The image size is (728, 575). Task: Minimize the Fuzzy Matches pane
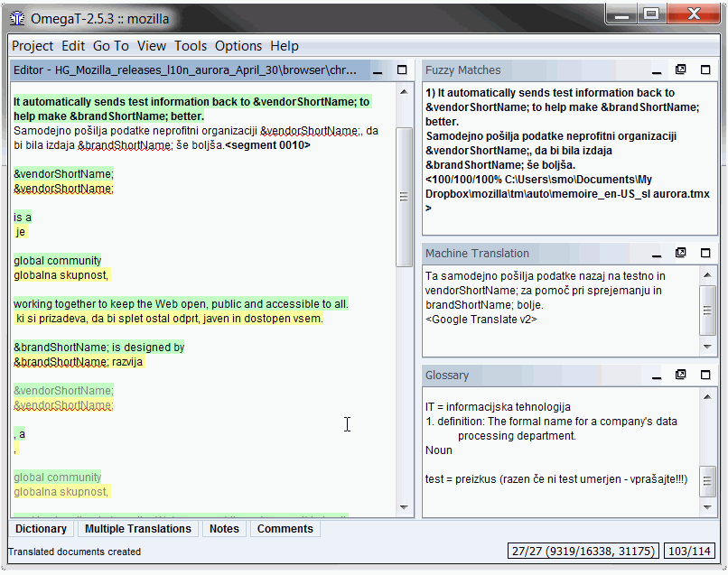tap(658, 70)
